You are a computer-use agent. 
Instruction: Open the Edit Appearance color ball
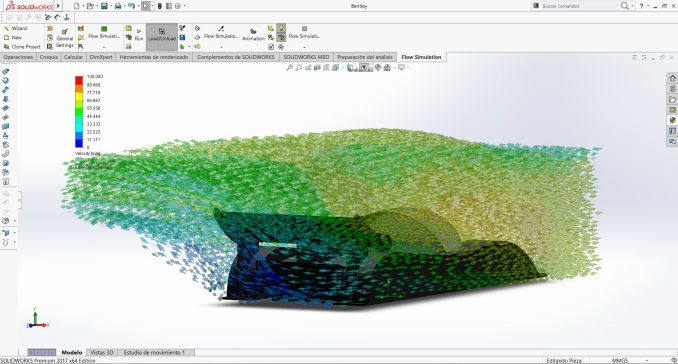pos(378,67)
